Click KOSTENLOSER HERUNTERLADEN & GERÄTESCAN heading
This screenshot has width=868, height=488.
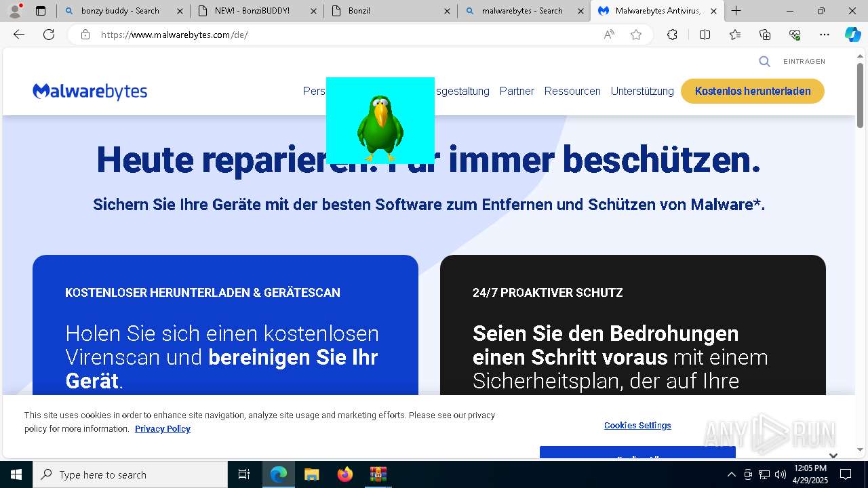pyautogui.click(x=203, y=293)
